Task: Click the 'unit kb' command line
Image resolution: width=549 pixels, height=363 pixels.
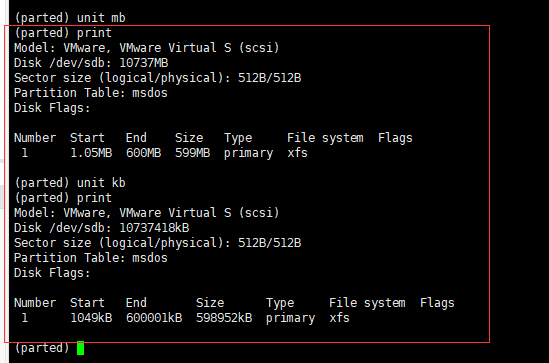Action: pyautogui.click(x=70, y=183)
